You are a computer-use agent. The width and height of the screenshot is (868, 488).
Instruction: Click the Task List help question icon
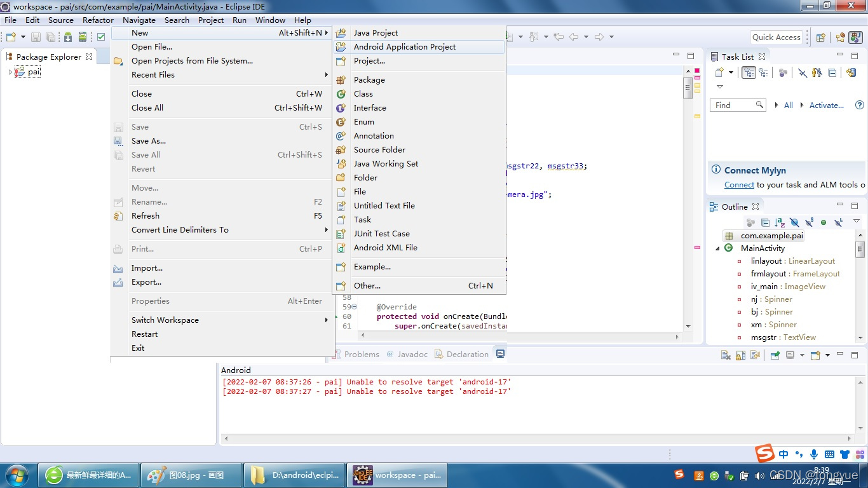pos(860,105)
